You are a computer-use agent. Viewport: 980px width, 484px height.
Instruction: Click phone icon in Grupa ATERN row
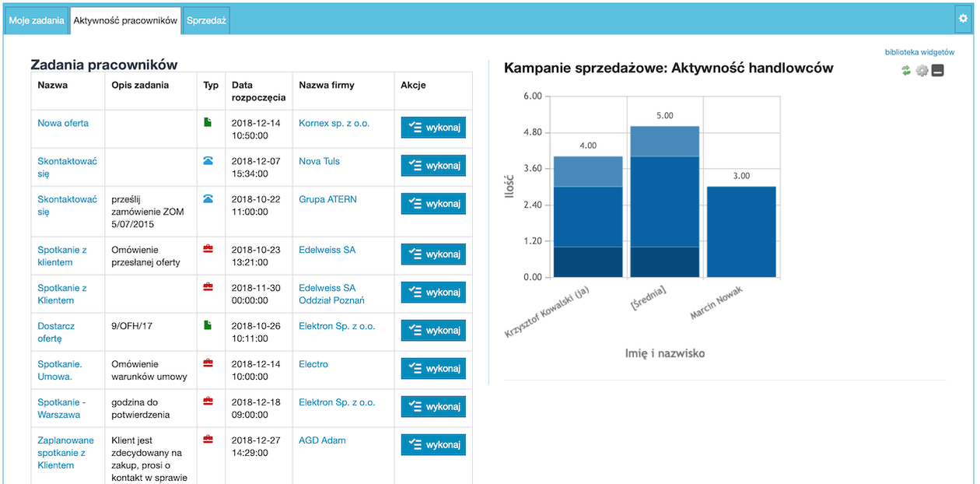[x=208, y=199]
